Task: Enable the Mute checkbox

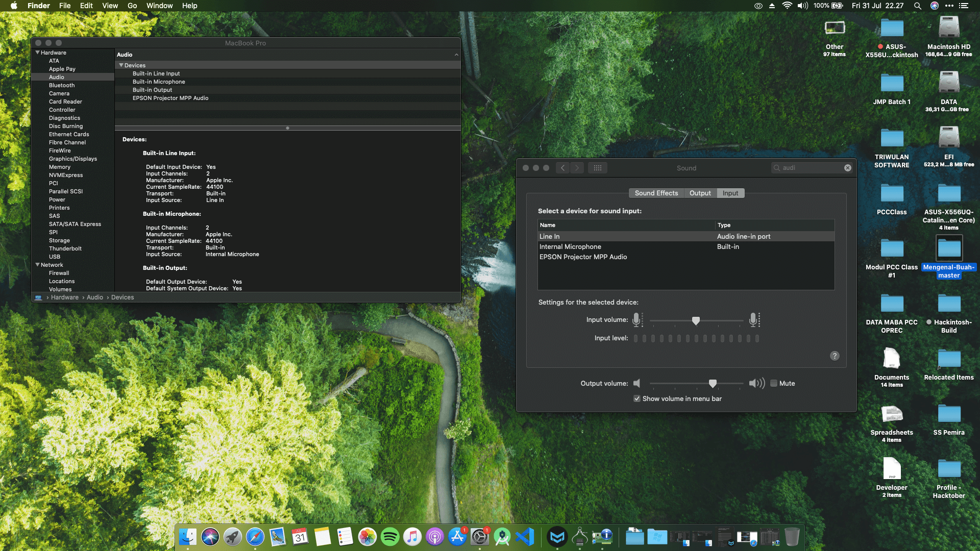Action: (774, 383)
